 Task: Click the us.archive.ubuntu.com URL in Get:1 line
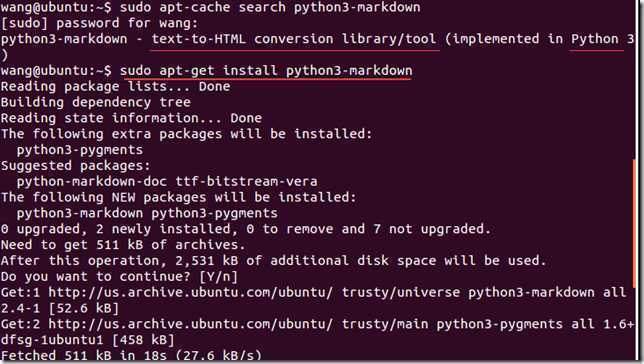[191, 292]
